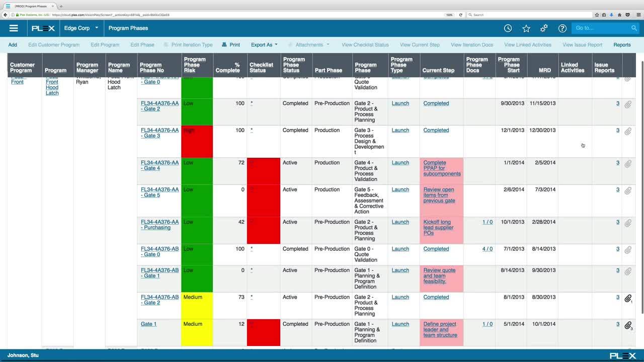Open the Reports menu item
The height and width of the screenshot is (362, 644).
[622, 45]
